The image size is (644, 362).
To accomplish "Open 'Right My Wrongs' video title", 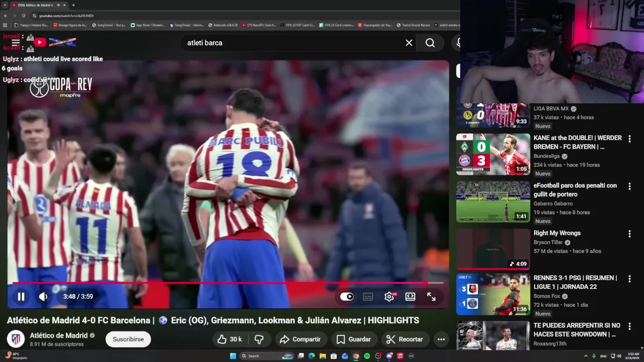I will point(557,233).
